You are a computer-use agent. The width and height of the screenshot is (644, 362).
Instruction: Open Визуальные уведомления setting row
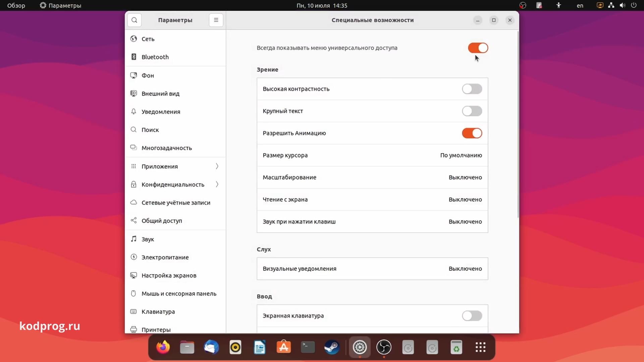click(372, 268)
